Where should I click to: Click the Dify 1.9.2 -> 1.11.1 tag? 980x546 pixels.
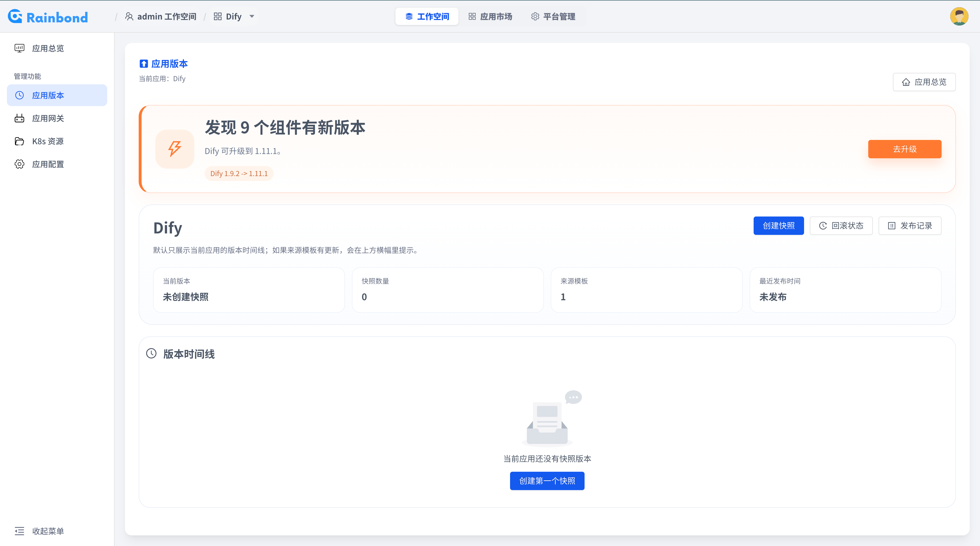coord(239,173)
